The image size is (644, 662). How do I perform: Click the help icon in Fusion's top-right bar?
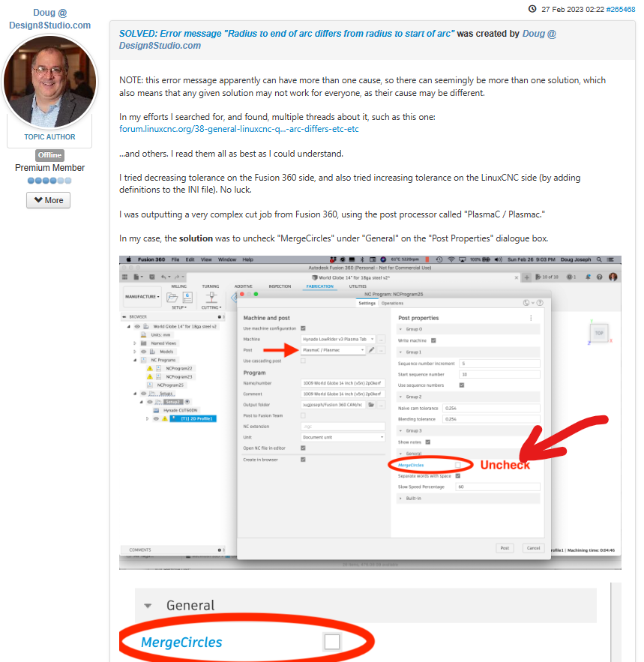pyautogui.click(x=599, y=277)
